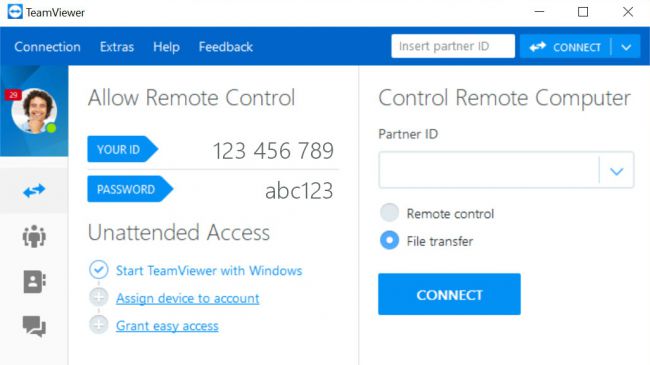Image resolution: width=650 pixels, height=365 pixels.
Task: Select the ID number 123 456 789
Action: (273, 151)
